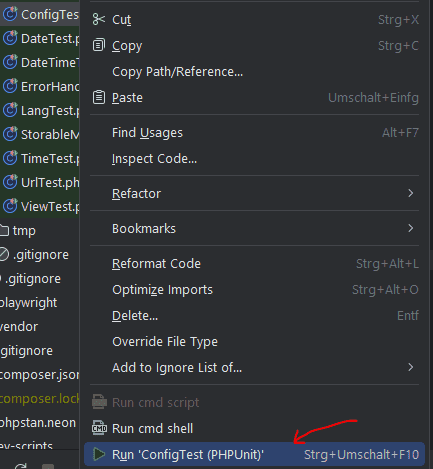The image size is (433, 469).
Task: Click the Umschalt+Einfg shortcut label
Action: tap(373, 98)
